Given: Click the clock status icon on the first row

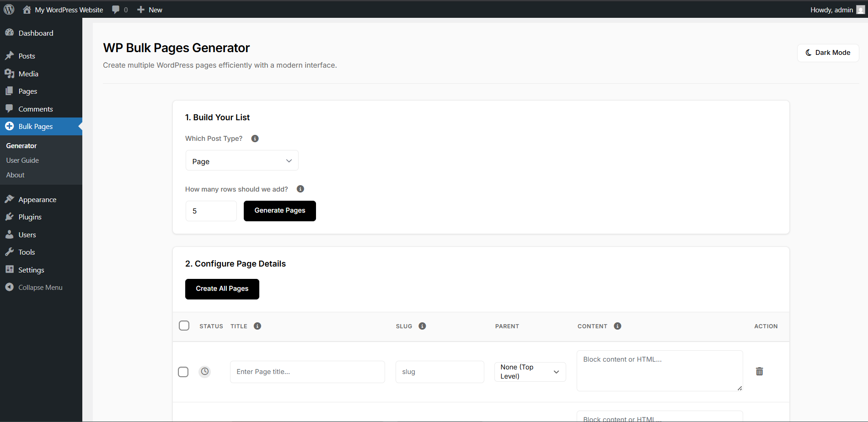Looking at the screenshot, I should pos(204,371).
